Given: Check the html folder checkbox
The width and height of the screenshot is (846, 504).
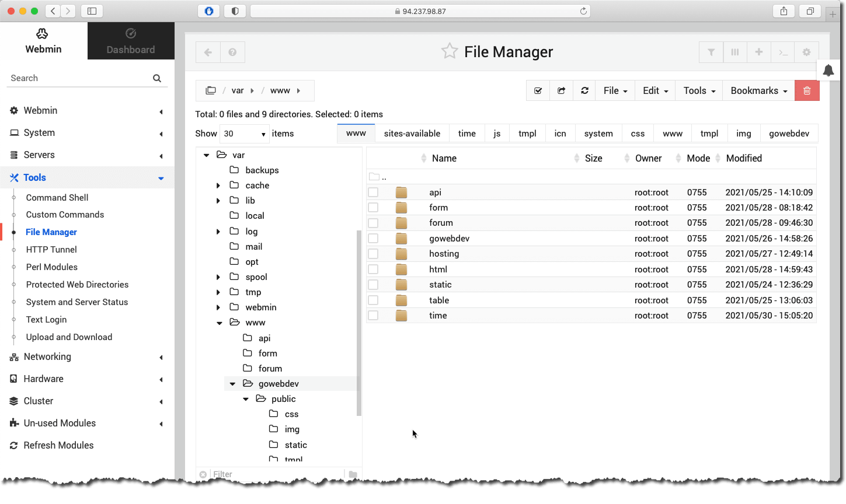Looking at the screenshot, I should tap(373, 269).
